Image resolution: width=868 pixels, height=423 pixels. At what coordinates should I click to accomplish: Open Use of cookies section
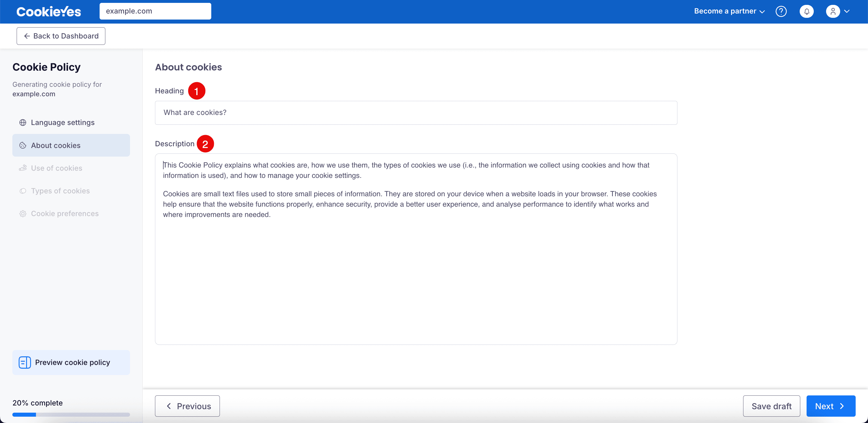(x=71, y=168)
